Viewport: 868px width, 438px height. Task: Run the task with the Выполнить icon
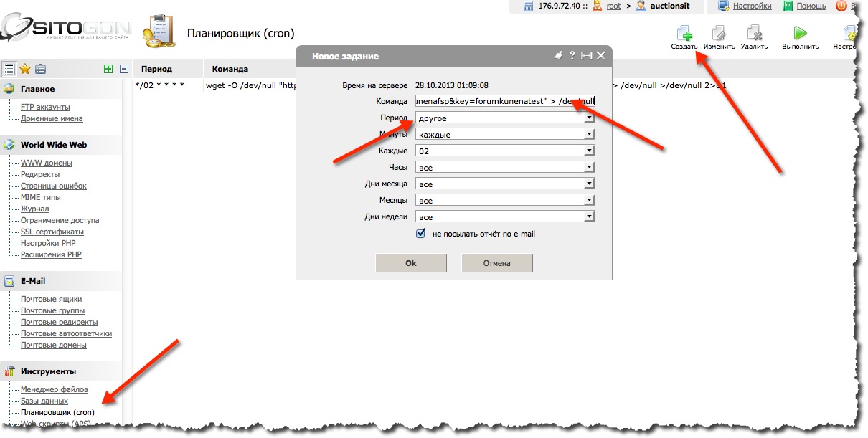(x=800, y=33)
